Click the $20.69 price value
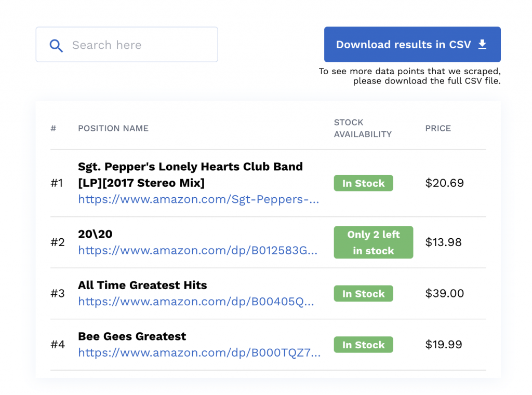The image size is (532, 395). [x=445, y=183]
